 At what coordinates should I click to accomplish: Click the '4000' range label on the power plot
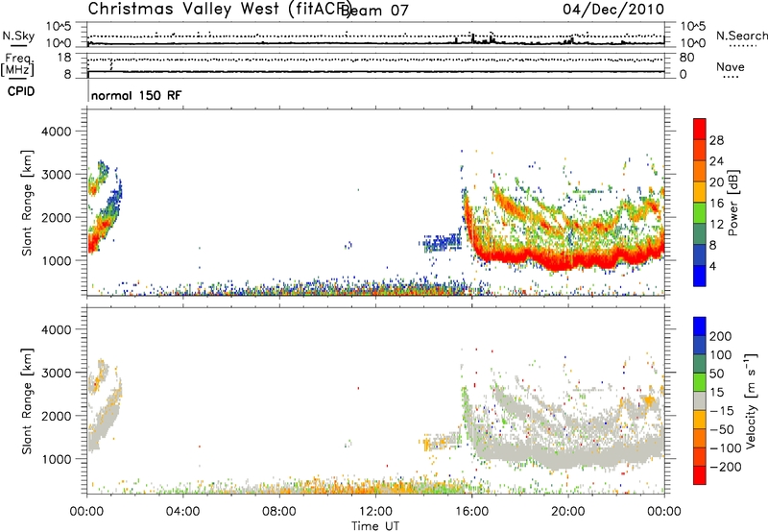coord(57,132)
